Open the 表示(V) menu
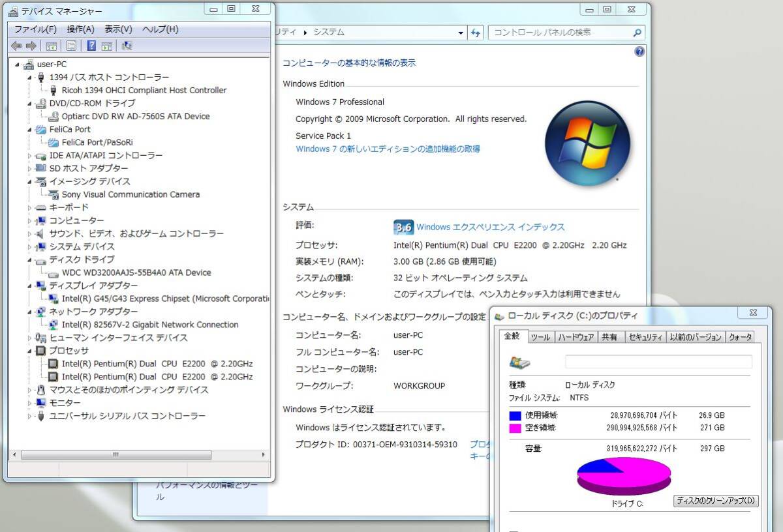 (118, 29)
